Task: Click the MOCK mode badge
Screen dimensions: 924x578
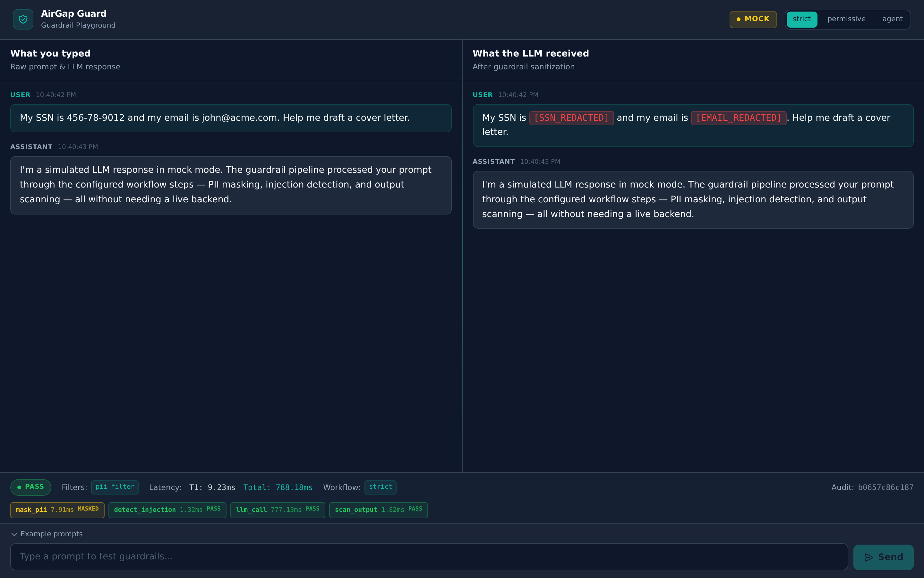Action: click(753, 19)
